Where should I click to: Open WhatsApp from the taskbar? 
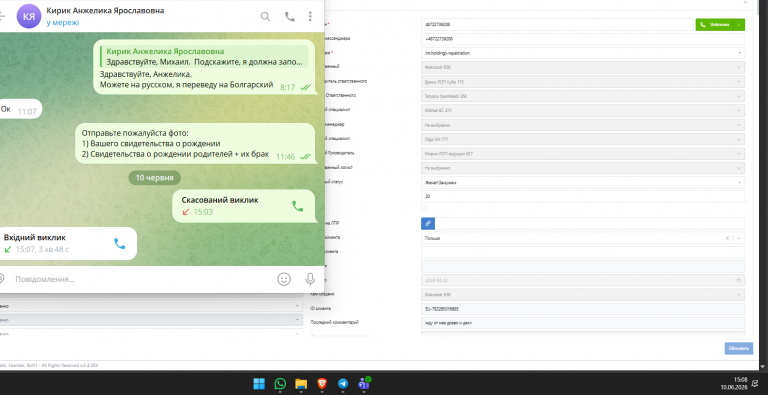tap(280, 384)
